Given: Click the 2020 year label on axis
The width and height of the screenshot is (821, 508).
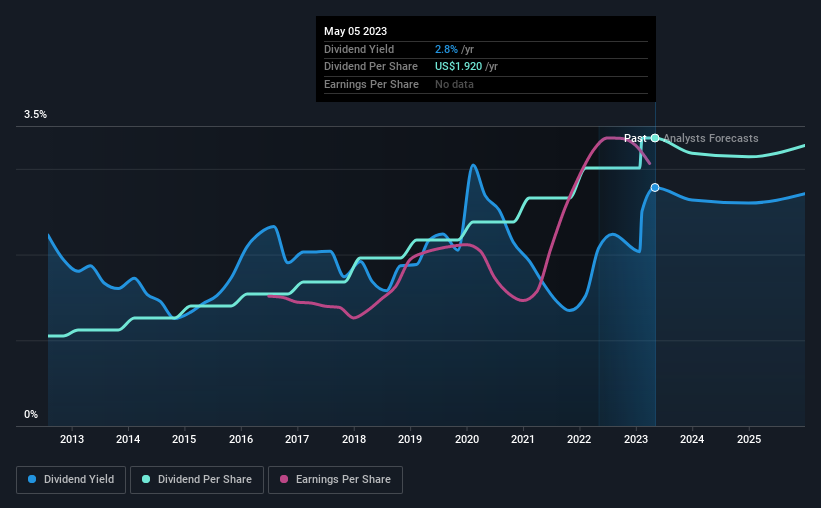Looking at the screenshot, I should coord(467,439).
